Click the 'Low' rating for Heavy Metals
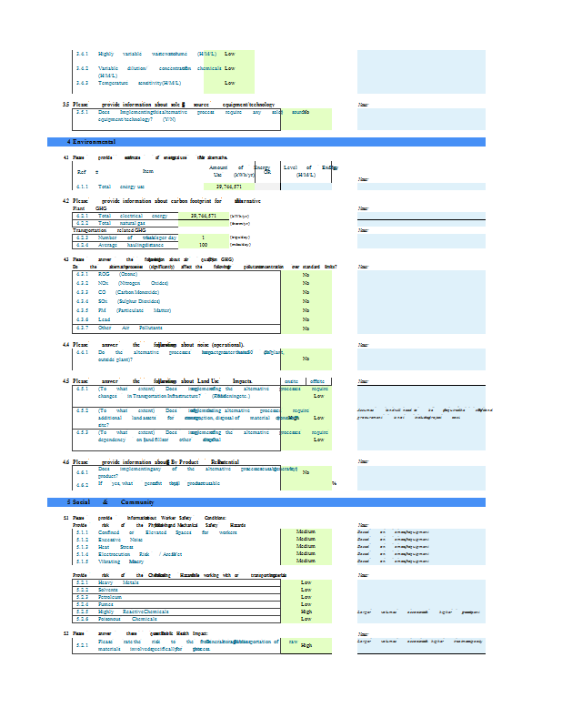562x728 pixels. (306, 582)
